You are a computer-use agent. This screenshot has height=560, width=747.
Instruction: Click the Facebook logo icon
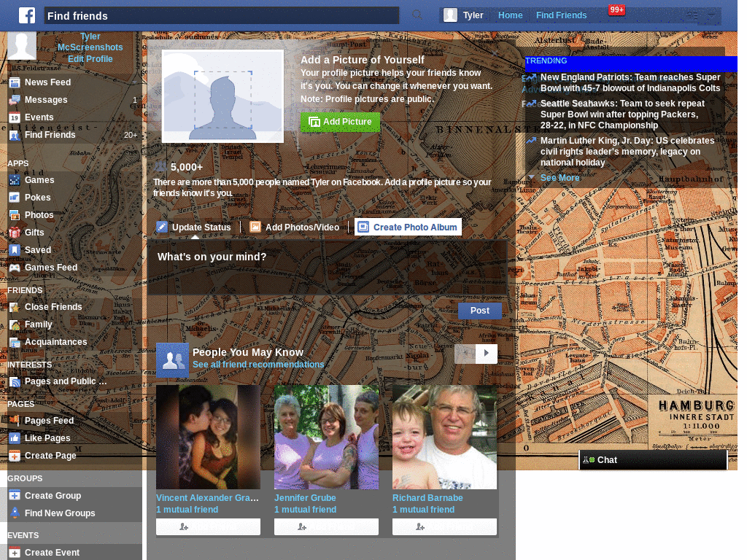coord(27,15)
